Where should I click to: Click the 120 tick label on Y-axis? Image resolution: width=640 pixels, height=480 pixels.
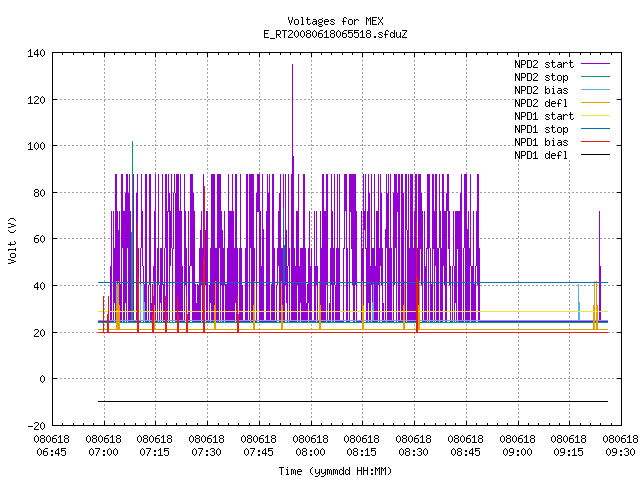click(x=36, y=100)
